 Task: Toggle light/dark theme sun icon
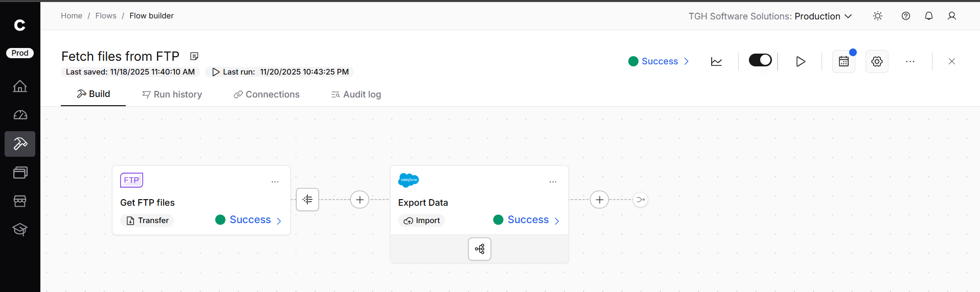click(878, 16)
